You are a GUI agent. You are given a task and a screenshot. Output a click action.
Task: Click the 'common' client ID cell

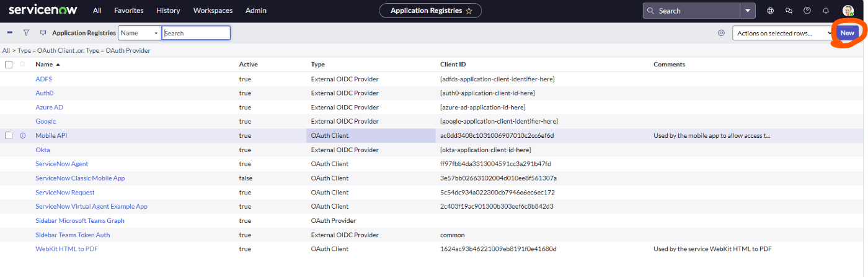pos(452,235)
